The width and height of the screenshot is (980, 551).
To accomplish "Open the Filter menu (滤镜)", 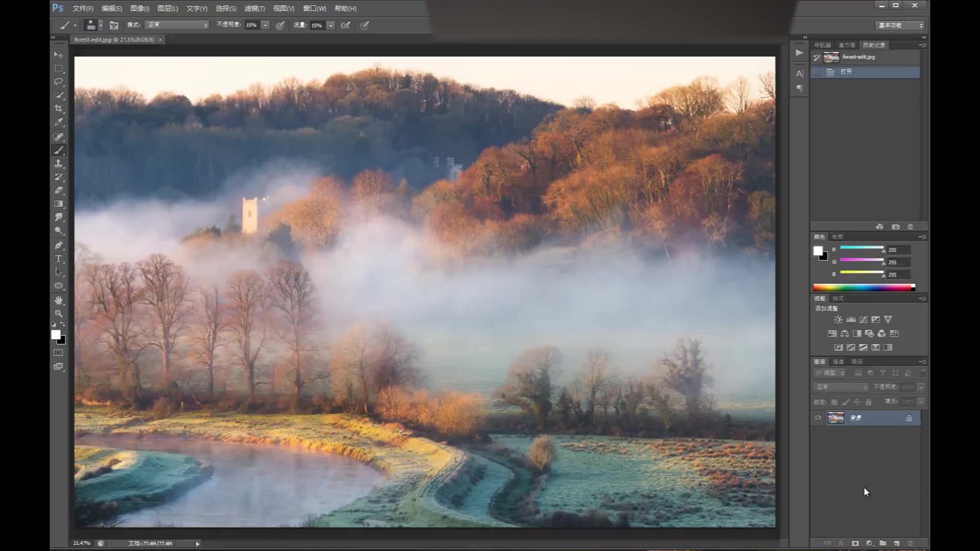I will point(254,8).
